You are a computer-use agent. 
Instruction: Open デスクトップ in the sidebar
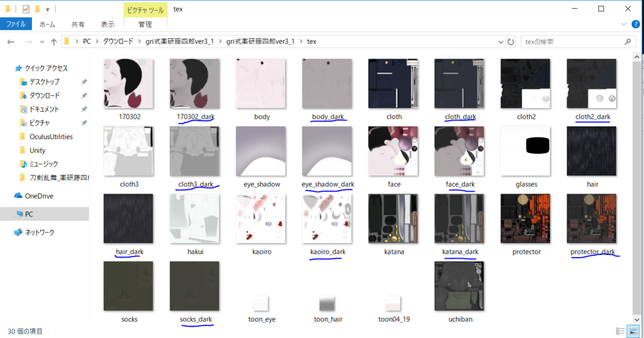(45, 82)
